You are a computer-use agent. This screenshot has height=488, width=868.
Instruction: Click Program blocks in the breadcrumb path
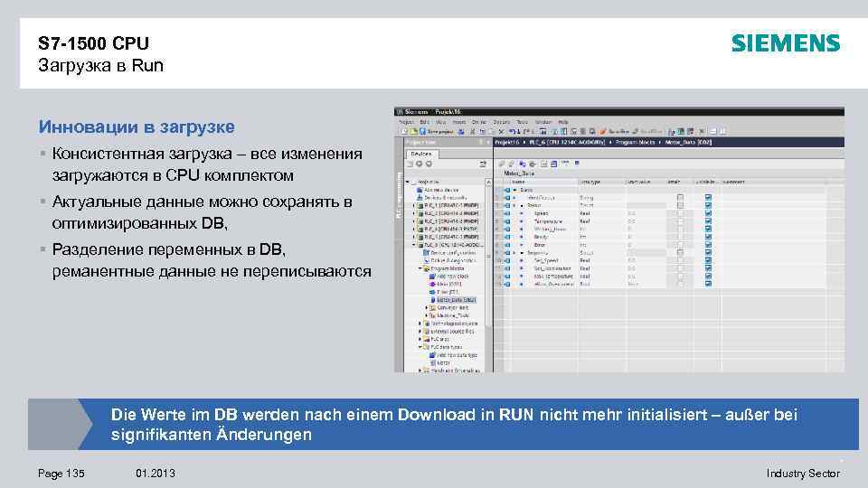coord(635,142)
